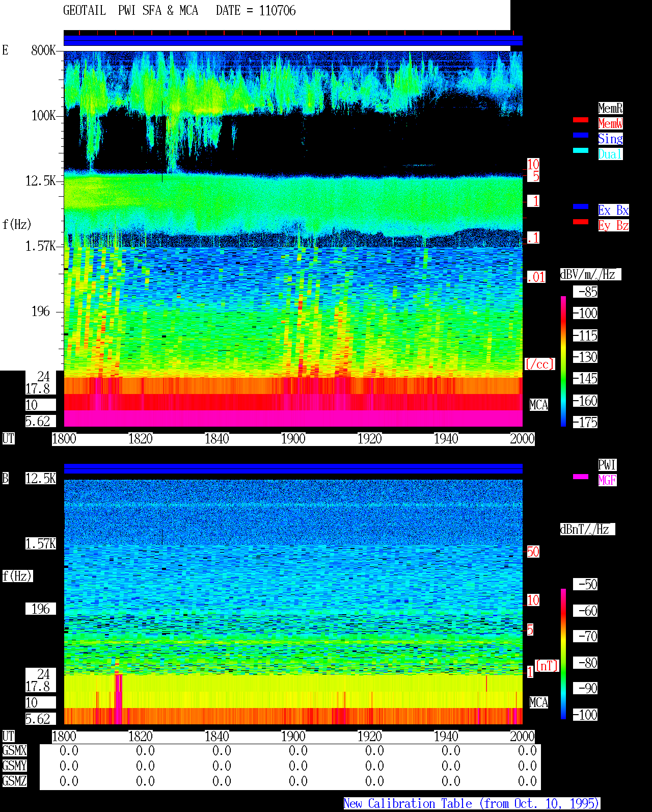Click the -160 color scale value
The height and width of the screenshot is (812, 652).
[586, 401]
